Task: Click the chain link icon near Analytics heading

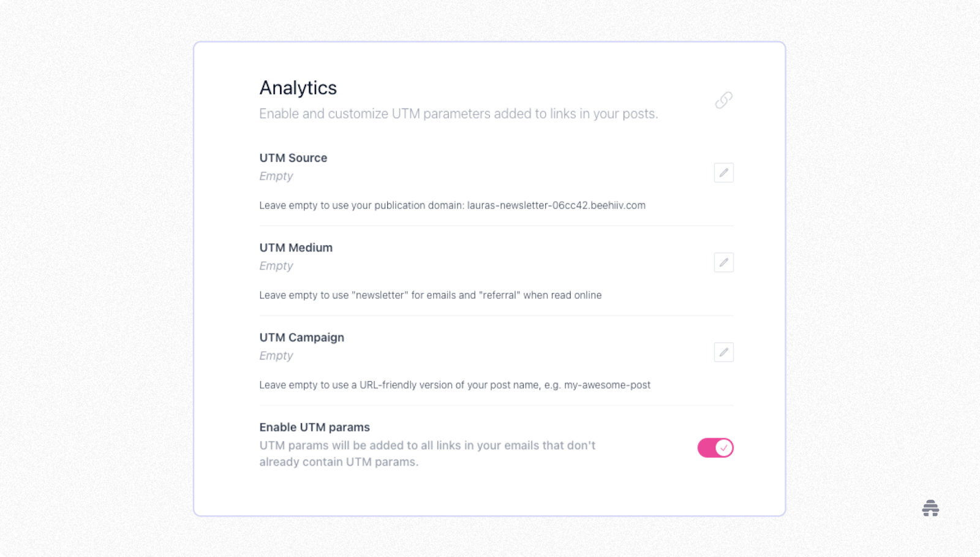Action: coord(723,100)
